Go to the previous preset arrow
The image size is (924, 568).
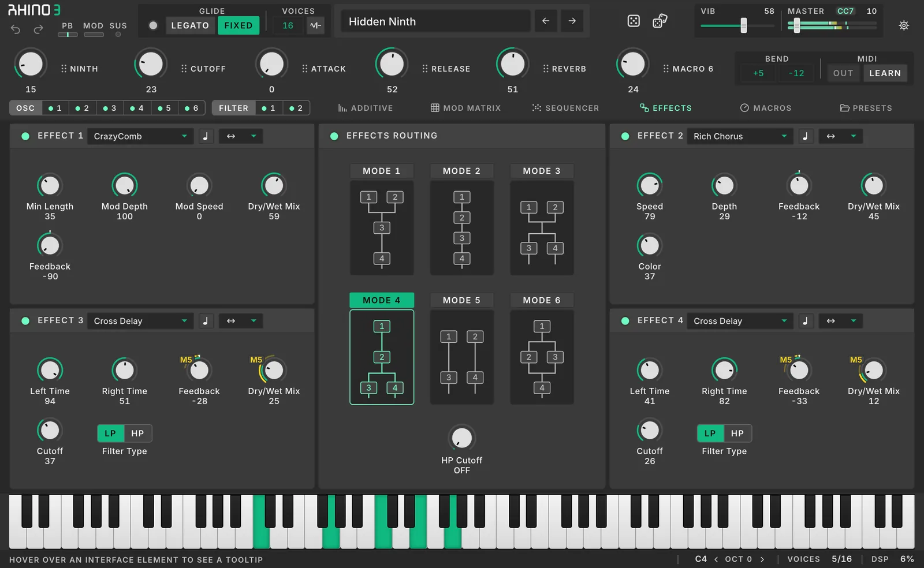(546, 21)
